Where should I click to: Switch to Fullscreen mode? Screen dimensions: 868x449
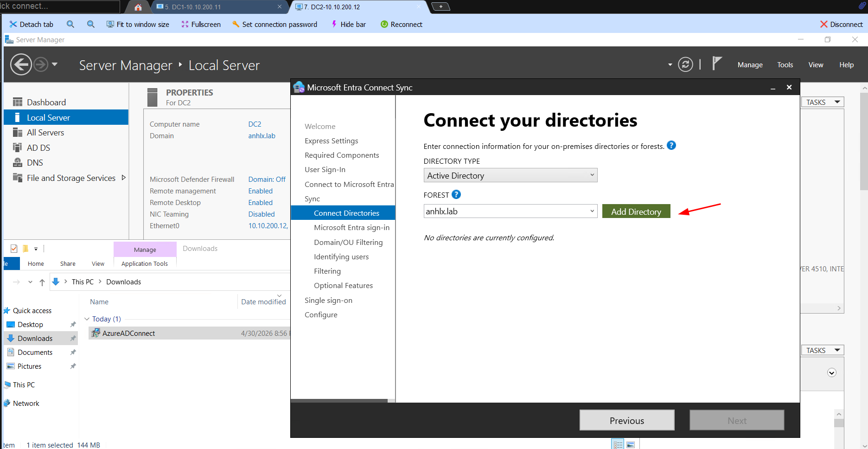pyautogui.click(x=201, y=24)
